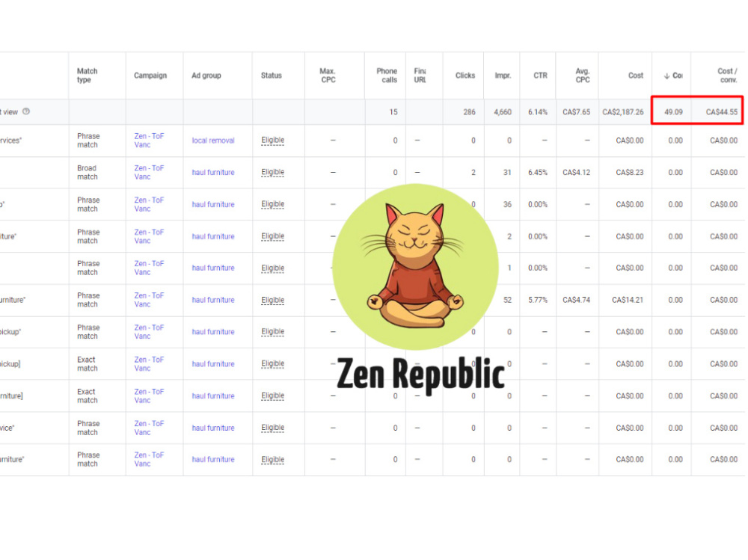The image size is (748, 560).
Task: Select the 52 impressions cell
Action: 507,300
